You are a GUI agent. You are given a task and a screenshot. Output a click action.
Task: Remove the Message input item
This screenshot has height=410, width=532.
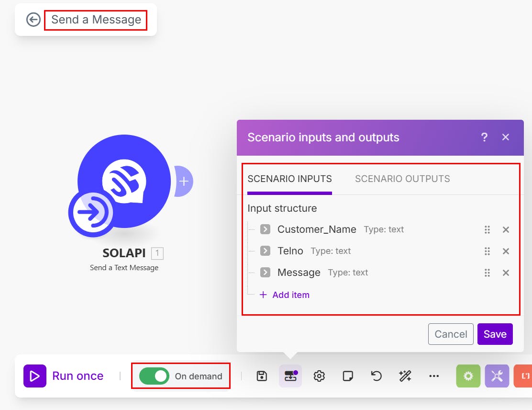pos(506,273)
